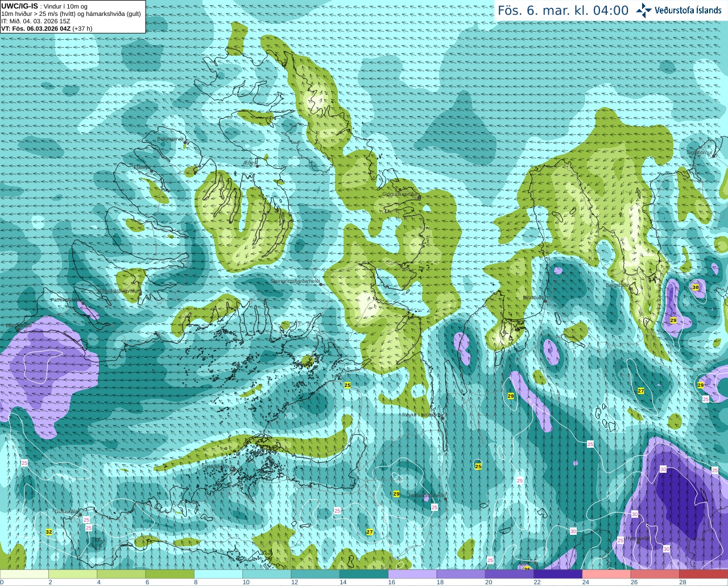Click the legend tick label '24'
Viewport: 728px width, 586px height.
pyautogui.click(x=586, y=582)
